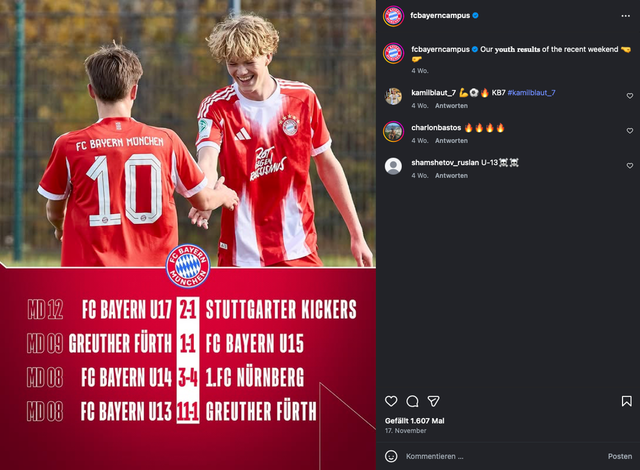The height and width of the screenshot is (470, 640).
Task: Focus the Kommentieren input field
Action: click(504, 456)
